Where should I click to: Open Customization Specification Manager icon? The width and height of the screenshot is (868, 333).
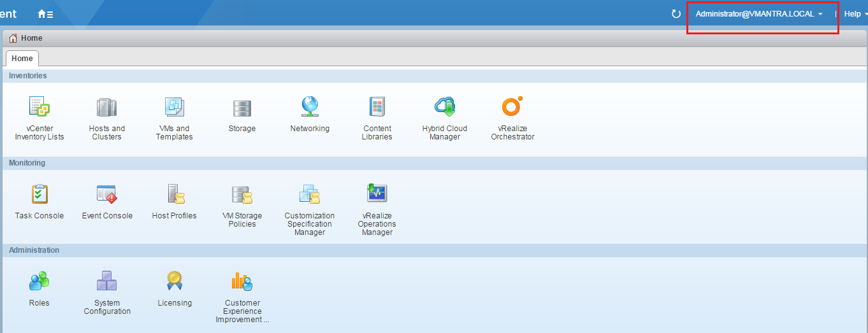pos(310,194)
